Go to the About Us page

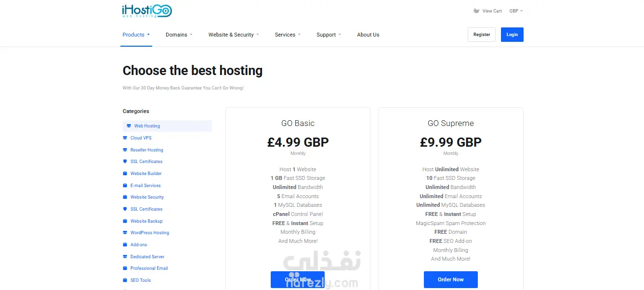coord(368,35)
